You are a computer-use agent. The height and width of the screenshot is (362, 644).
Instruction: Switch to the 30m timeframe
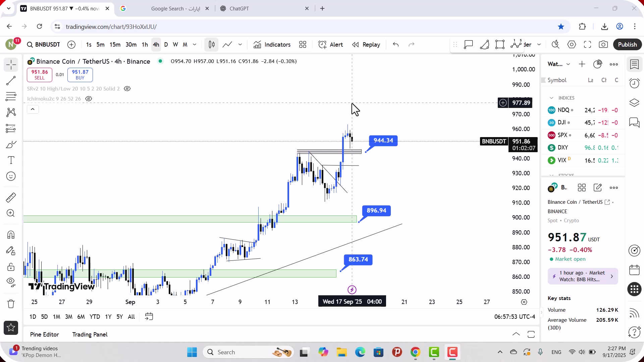click(x=131, y=45)
